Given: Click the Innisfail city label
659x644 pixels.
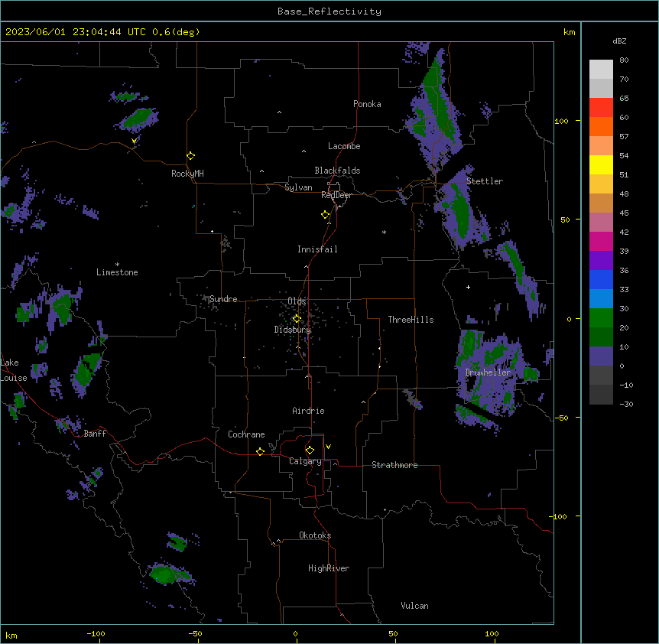Looking at the screenshot, I should coord(317,249).
